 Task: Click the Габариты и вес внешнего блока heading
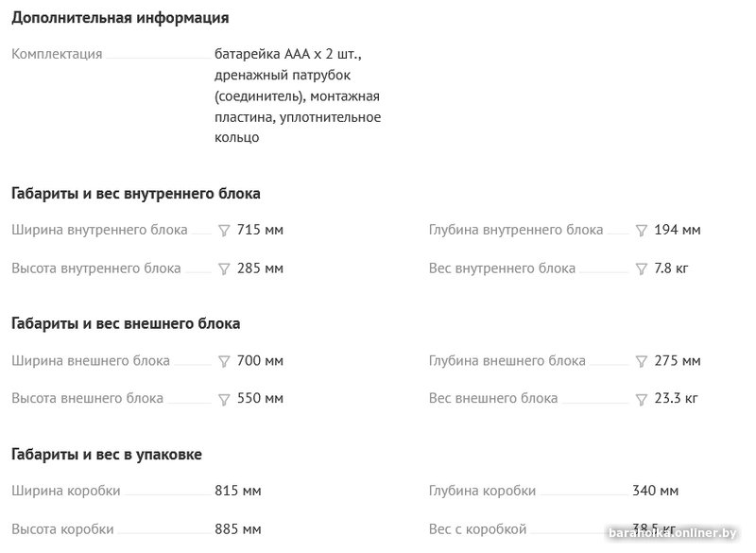(126, 323)
